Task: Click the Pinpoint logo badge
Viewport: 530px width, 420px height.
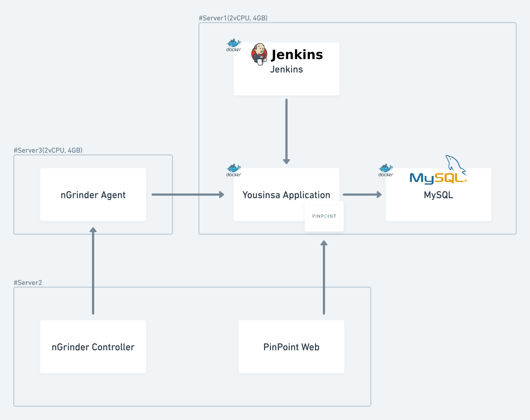Action: pos(324,216)
